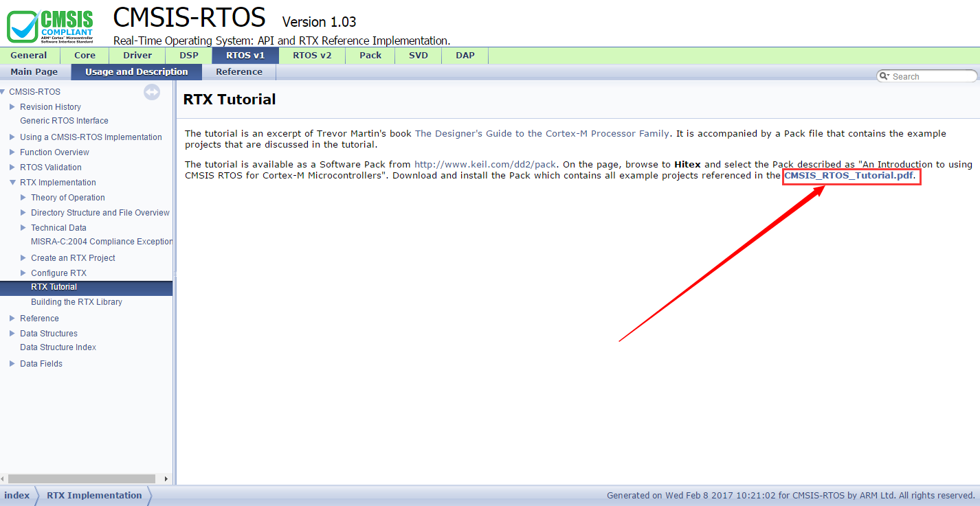Viewport: 980px width, 506px height.
Task: Open the Pack tab
Action: 370,56
